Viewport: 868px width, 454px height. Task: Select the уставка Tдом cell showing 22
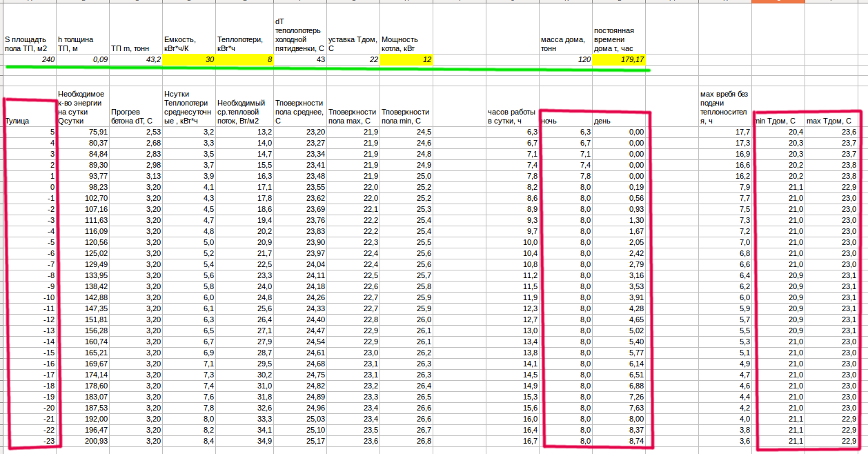tap(352, 60)
